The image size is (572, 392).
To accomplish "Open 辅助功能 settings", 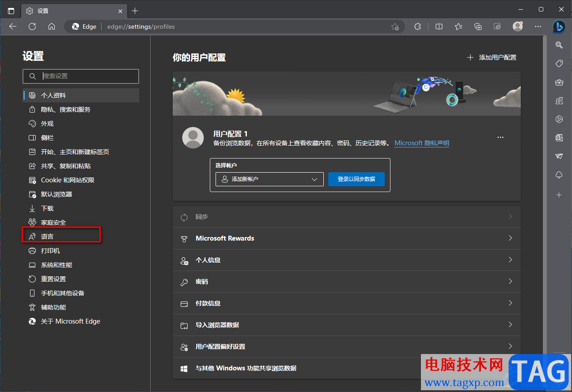I will pyautogui.click(x=81, y=307).
